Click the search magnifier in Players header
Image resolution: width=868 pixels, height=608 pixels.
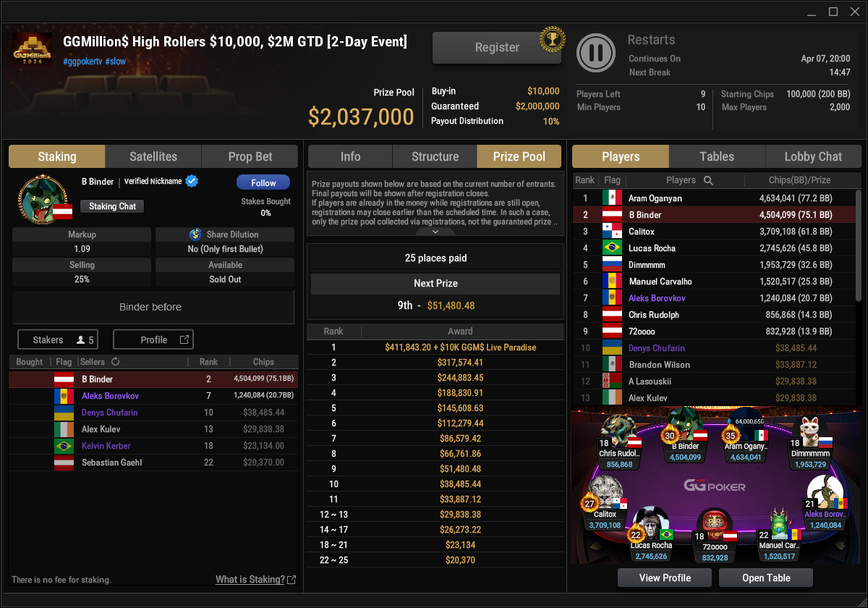708,180
